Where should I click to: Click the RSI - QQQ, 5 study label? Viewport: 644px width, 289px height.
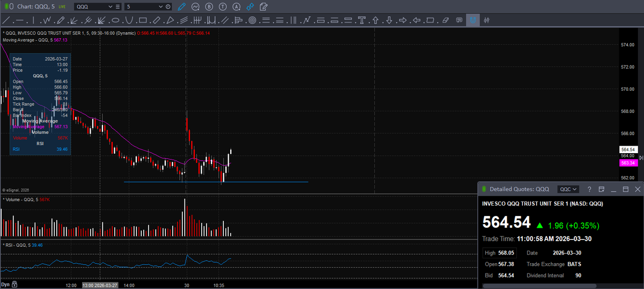click(x=16, y=245)
